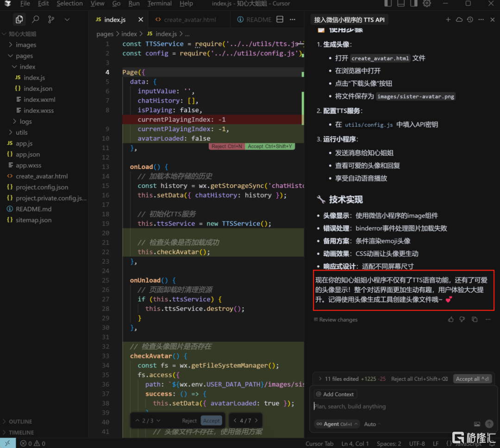Send the message with arrow button

click(x=489, y=424)
